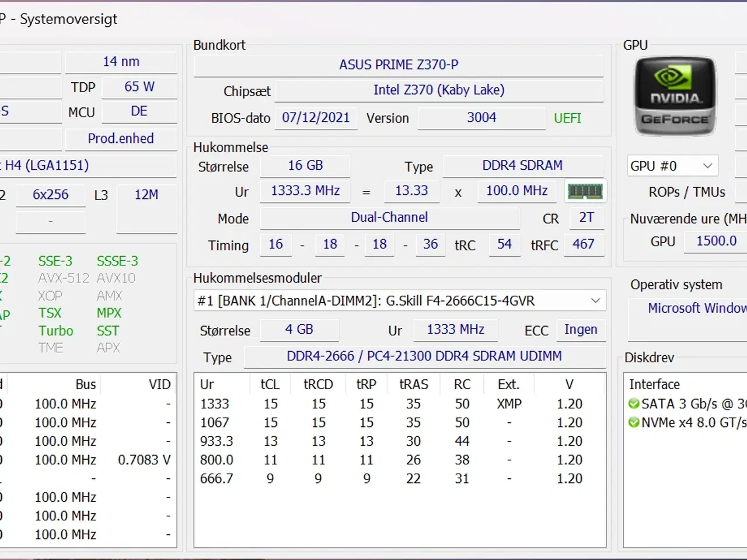The height and width of the screenshot is (560, 747).
Task: Select the BIOS date 07/12/2021 field
Action: 316,118
